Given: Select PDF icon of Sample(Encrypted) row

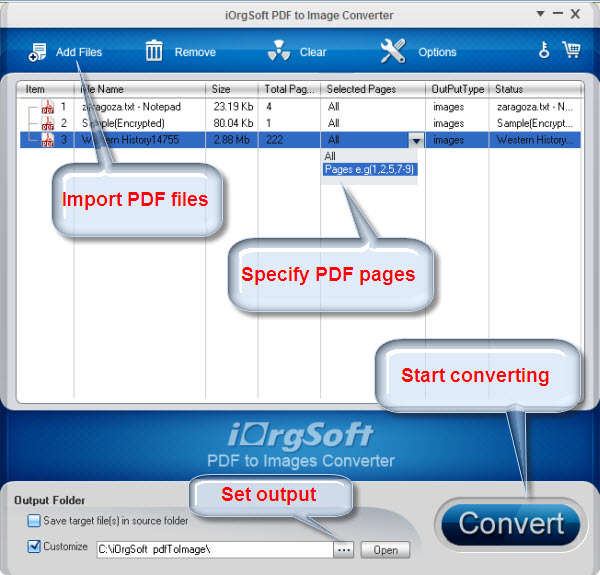Looking at the screenshot, I should coord(48,123).
